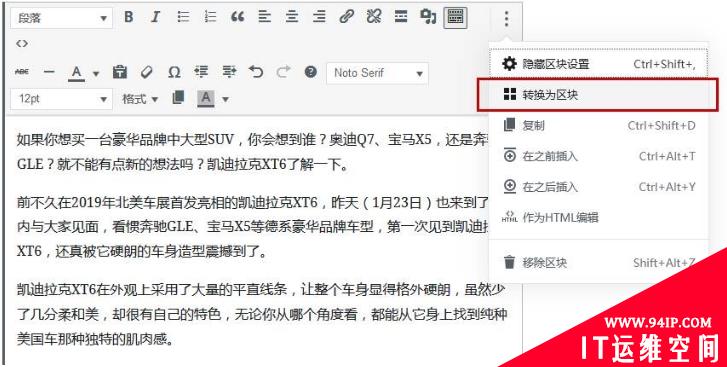Insert a horizontal line
727x367 pixels.
(x=49, y=72)
